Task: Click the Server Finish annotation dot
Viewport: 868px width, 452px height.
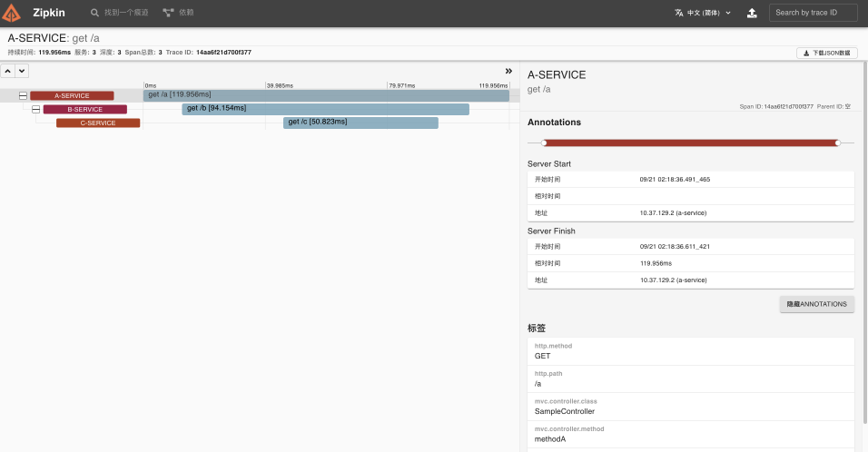Action: pyautogui.click(x=837, y=143)
